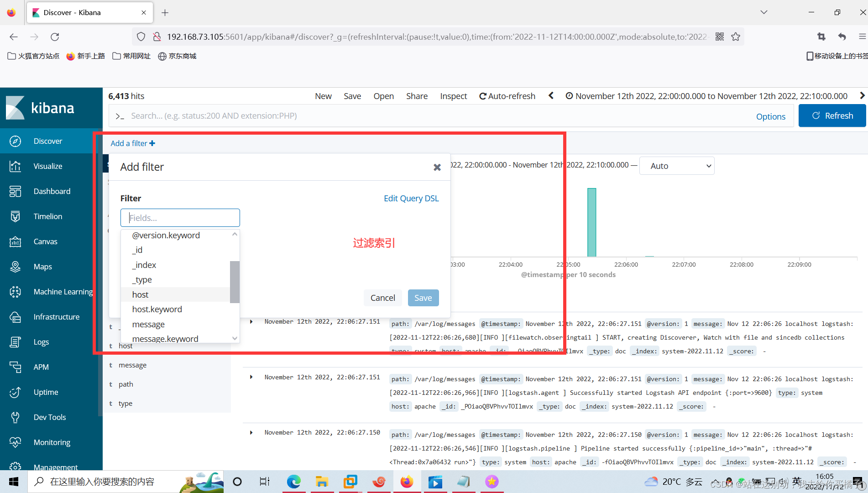Viewport: 868px width, 493px height.
Task: Expand the first document row dated 22:06:27.151
Action: tap(251, 321)
